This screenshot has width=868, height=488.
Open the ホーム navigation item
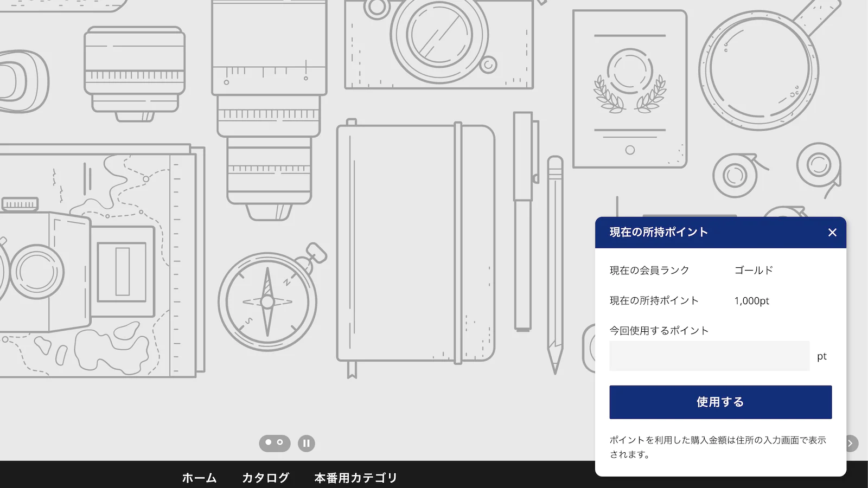[199, 478]
